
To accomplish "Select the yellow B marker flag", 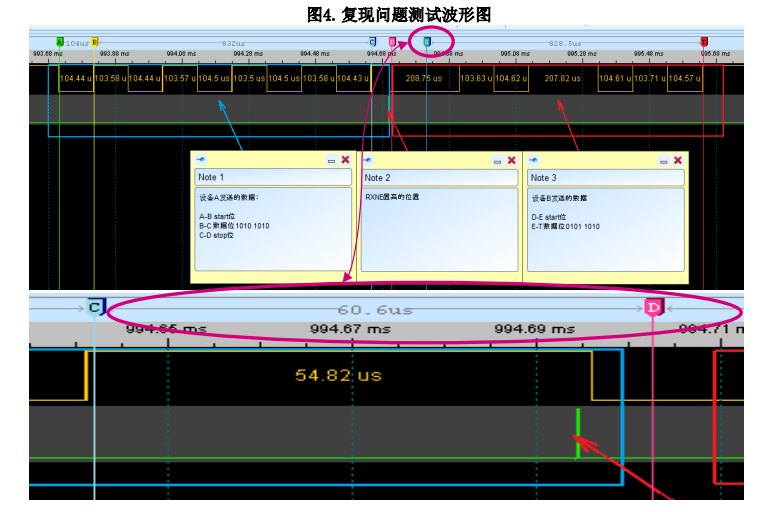I will pos(95,42).
